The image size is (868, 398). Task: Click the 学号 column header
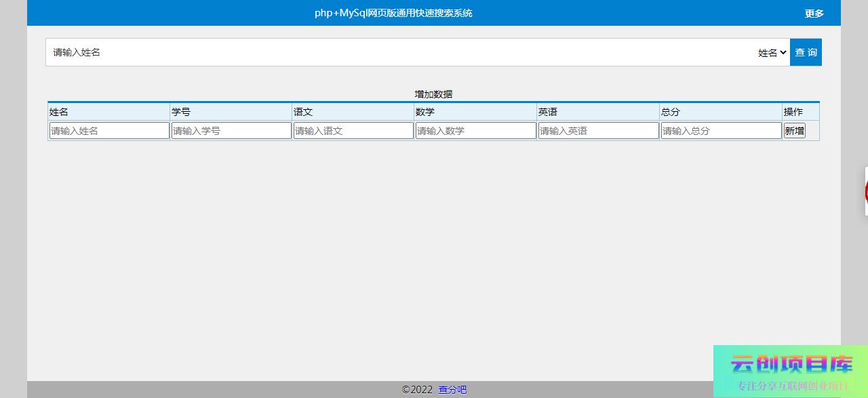[181, 112]
